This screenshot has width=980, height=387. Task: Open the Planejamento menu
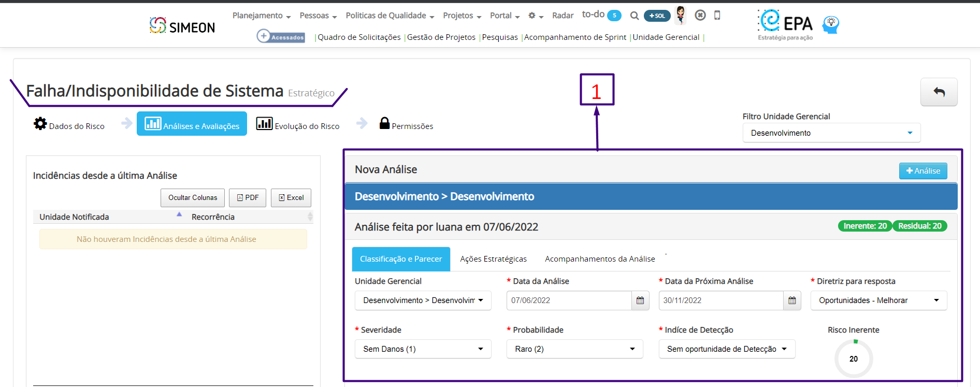coord(262,16)
